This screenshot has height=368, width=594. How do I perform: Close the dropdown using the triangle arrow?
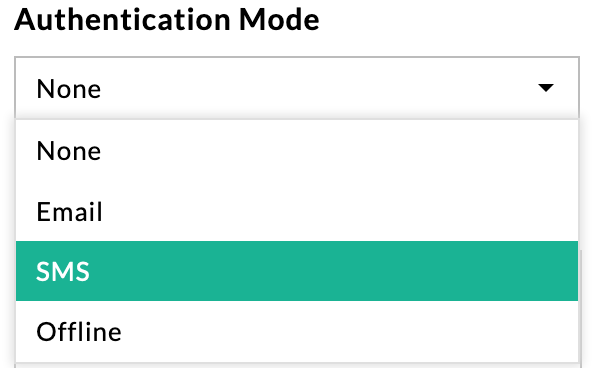[x=546, y=88]
